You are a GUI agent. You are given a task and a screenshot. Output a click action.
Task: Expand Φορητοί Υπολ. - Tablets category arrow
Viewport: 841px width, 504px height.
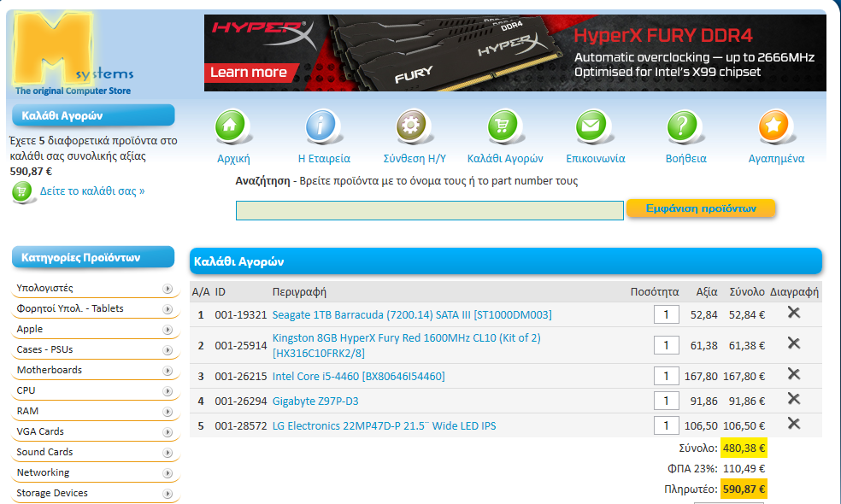click(x=168, y=309)
